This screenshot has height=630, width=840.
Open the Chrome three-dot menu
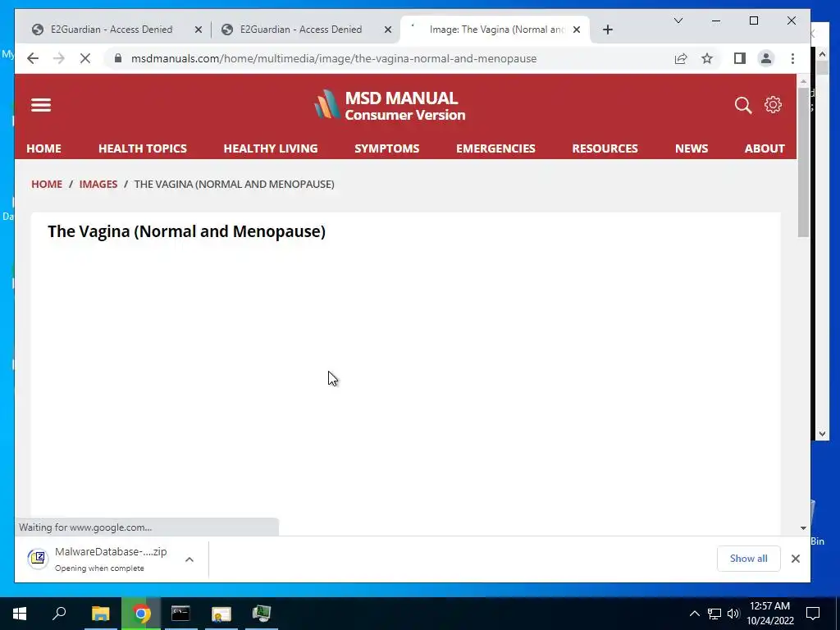pyautogui.click(x=793, y=58)
